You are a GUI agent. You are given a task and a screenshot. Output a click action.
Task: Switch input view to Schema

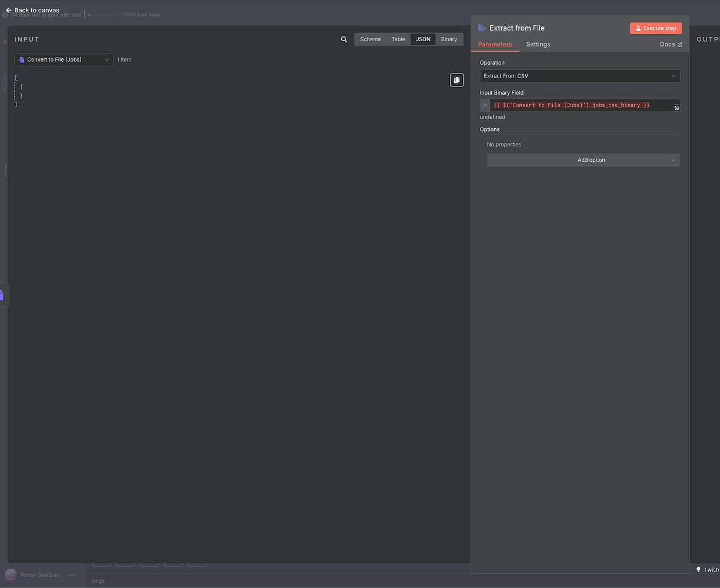tap(370, 39)
